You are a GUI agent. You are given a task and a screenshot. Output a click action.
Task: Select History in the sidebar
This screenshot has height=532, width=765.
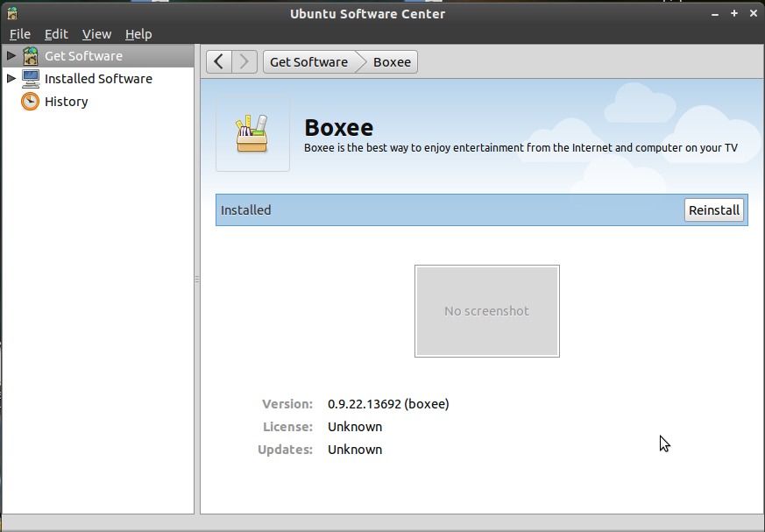point(98,102)
